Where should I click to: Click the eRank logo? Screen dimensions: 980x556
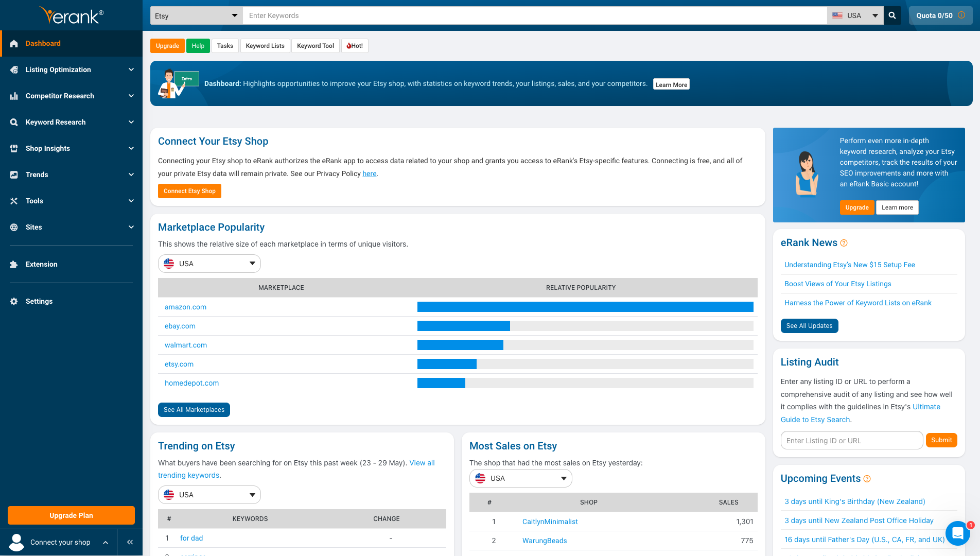[x=71, y=15]
